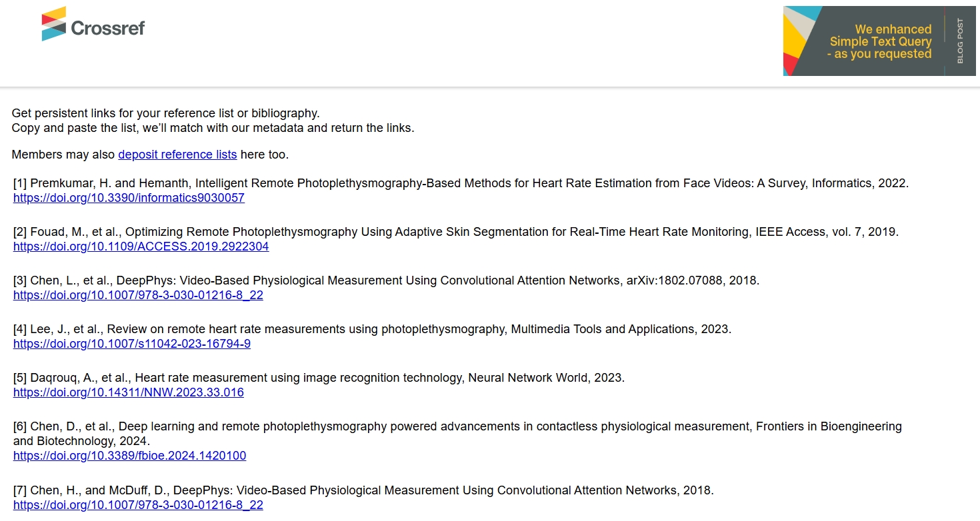980x521 pixels.
Task: Visit the s11042-023-16794-9 DOI link
Action: tap(132, 344)
